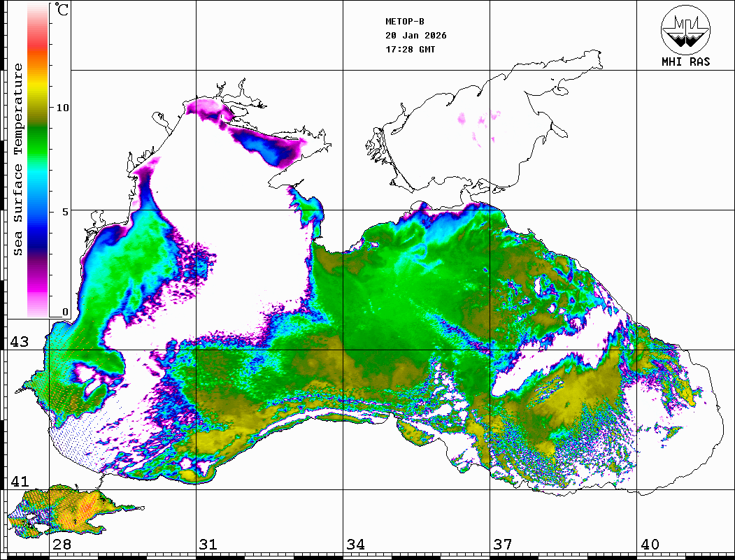The height and width of the screenshot is (560, 735).
Task: Click the Sea Surface Temperature vertical label
Action: click(18, 159)
